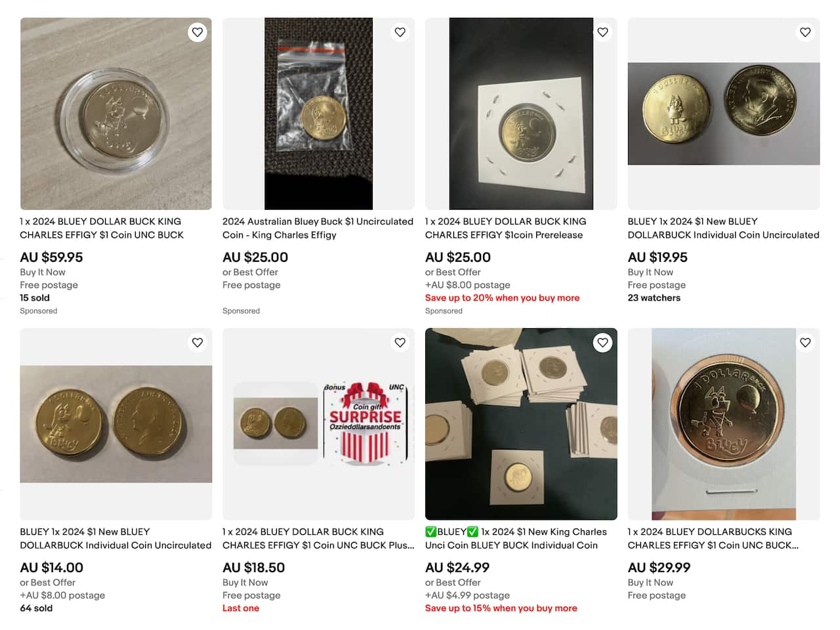Click 'Save up to 20% when you buy more'
Image resolution: width=840 pixels, height=630 pixels.
coord(502,298)
